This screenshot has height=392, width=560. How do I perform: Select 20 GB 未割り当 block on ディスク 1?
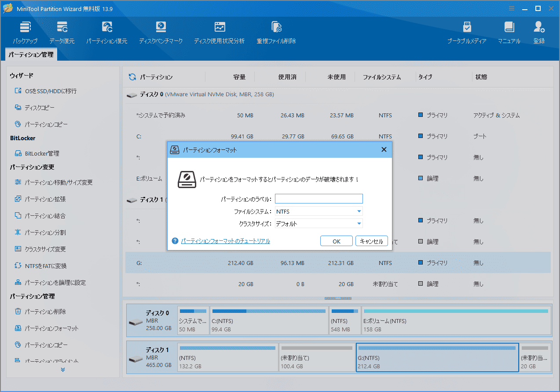pos(535,357)
